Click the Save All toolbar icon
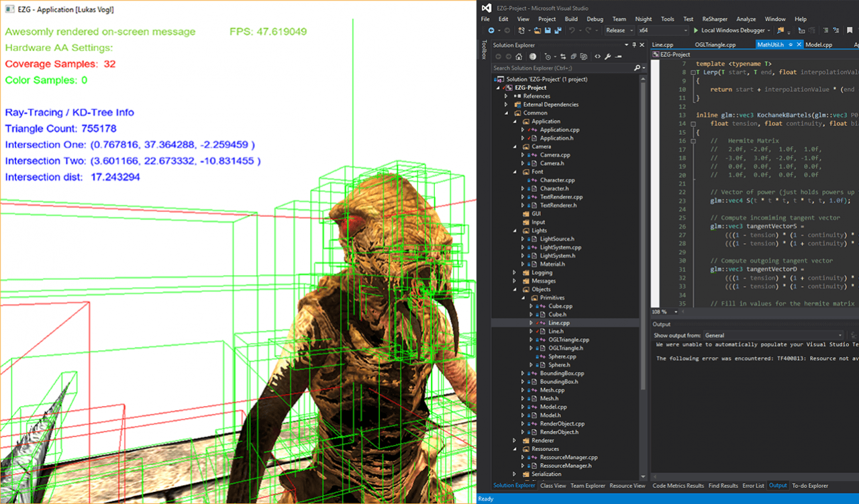Viewport: 859px width, 504px height. (x=558, y=30)
